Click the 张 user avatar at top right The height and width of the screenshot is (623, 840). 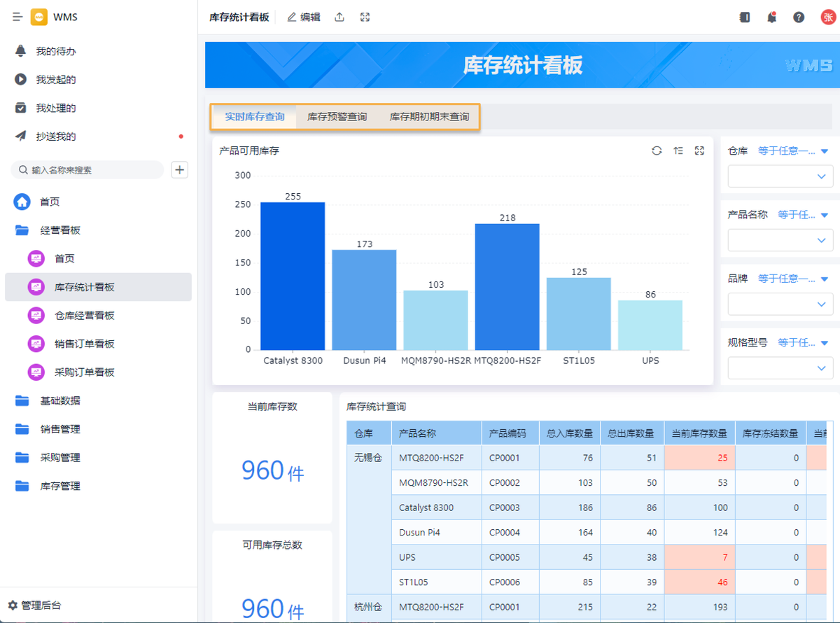coord(827,17)
